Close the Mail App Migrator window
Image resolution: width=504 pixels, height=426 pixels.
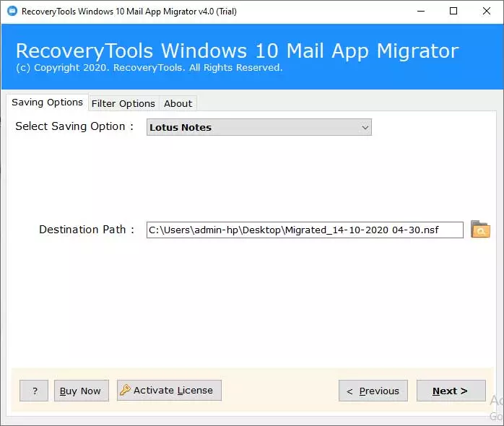(486, 11)
